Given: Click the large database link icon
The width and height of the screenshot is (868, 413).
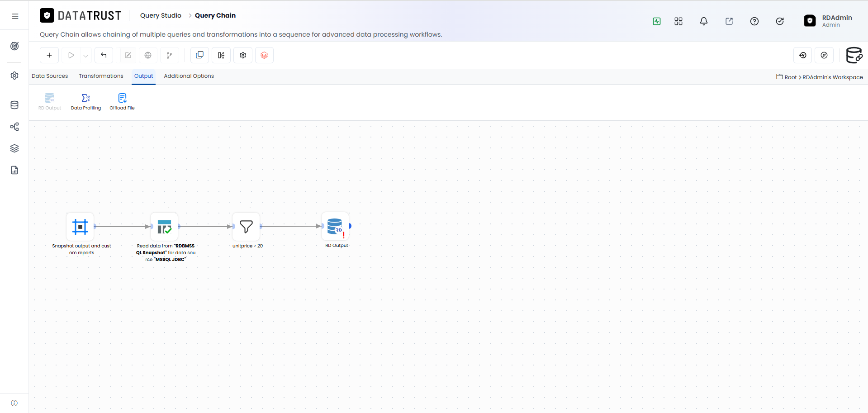Looking at the screenshot, I should point(854,55).
